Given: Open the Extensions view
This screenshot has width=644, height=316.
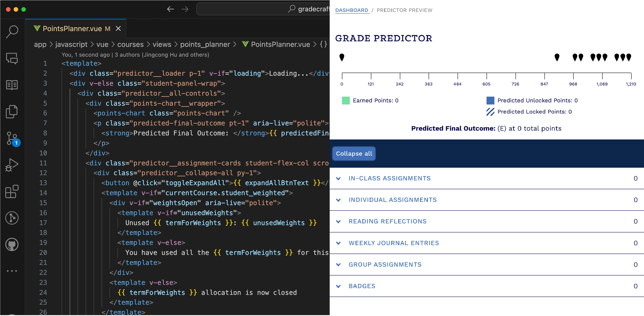Looking at the screenshot, I should click(12, 192).
